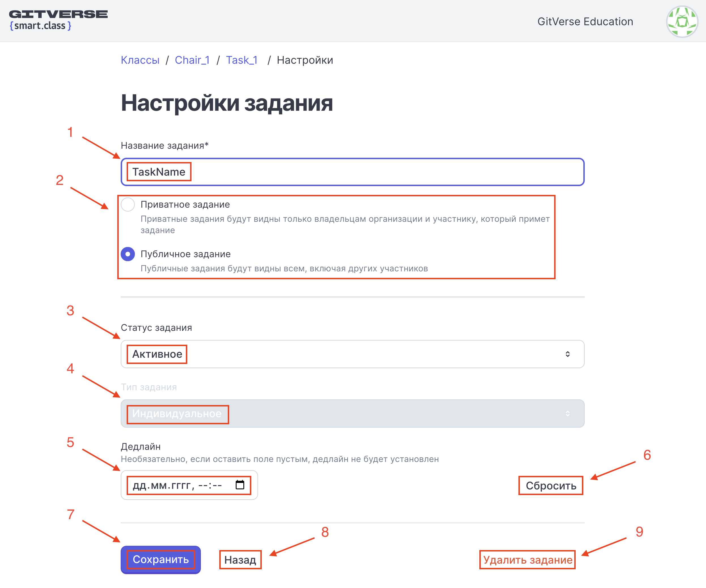Click Сбросить to clear the deadline

[x=551, y=485]
